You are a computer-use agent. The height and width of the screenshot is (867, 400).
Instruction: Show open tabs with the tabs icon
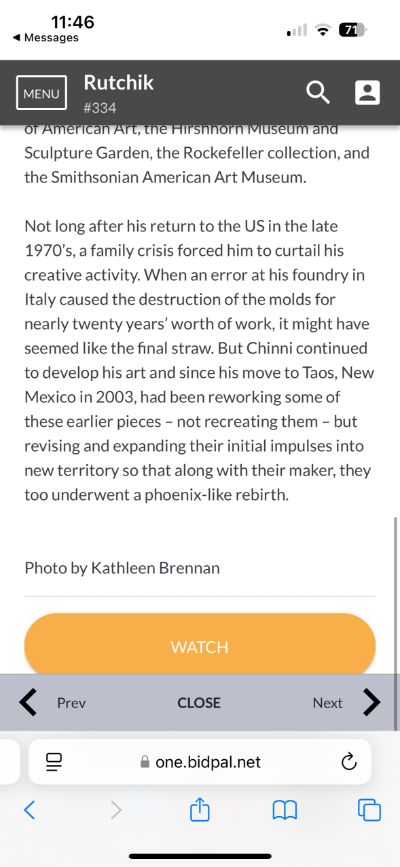click(x=369, y=811)
